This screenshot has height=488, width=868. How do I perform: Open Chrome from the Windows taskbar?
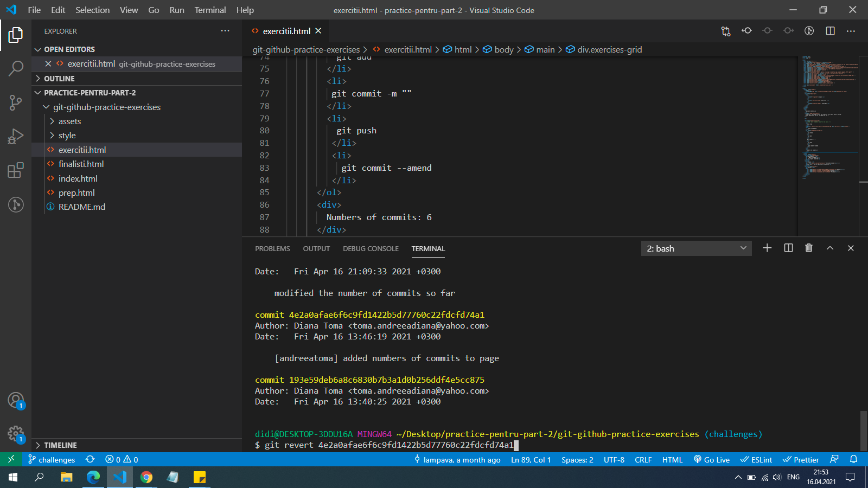[x=146, y=477]
